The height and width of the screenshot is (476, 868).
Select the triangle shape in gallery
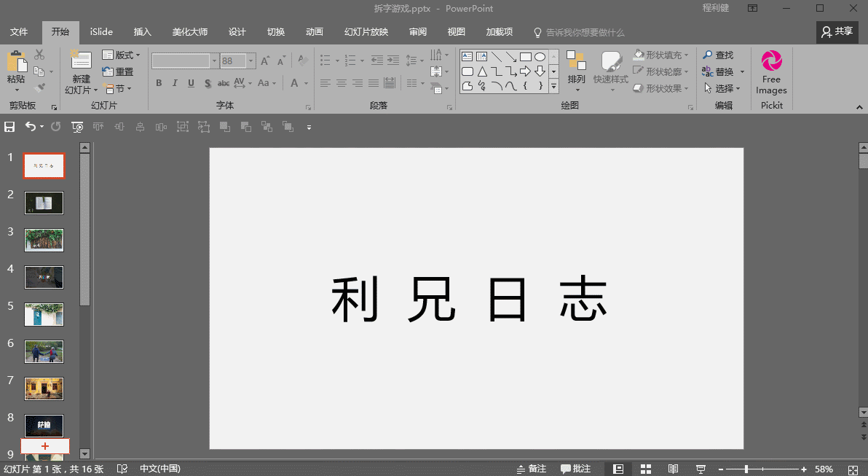[x=482, y=71]
